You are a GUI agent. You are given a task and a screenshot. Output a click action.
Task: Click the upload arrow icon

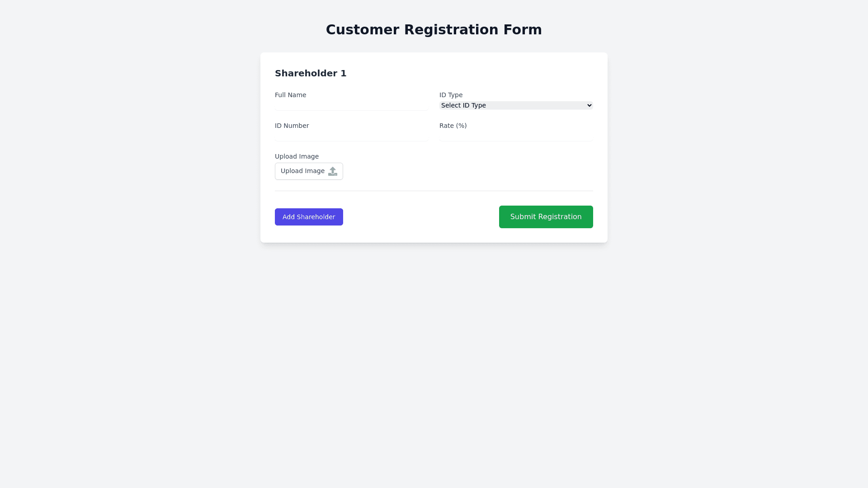333,171
